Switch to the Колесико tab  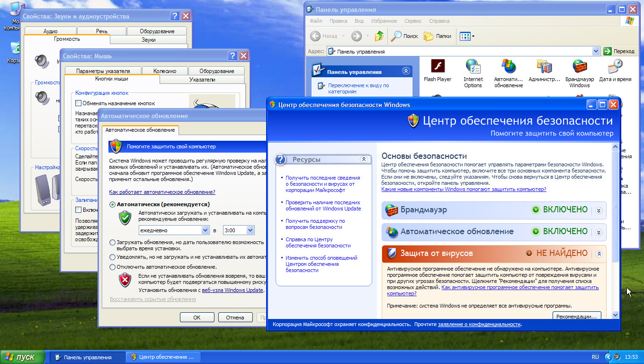pos(164,71)
